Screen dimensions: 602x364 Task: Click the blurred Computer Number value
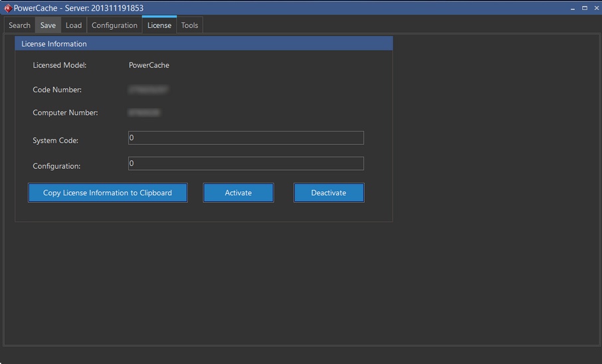pyautogui.click(x=144, y=112)
